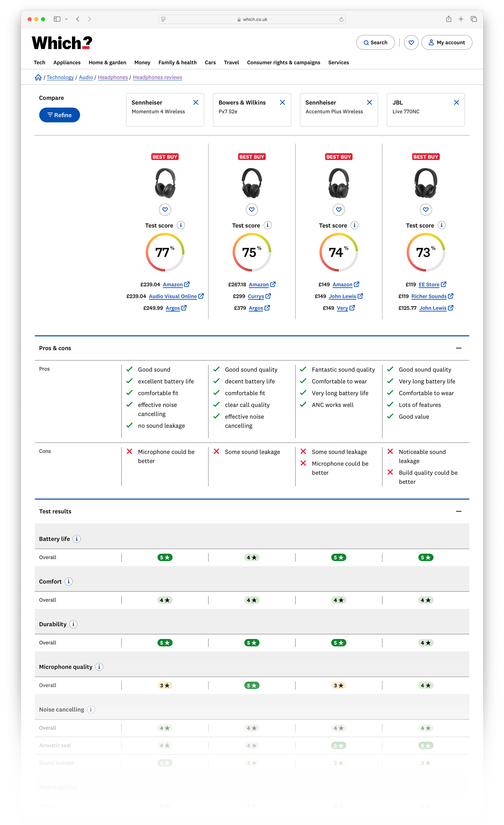Show Microphone quality info tooltip
Viewport: 504px width, 825px height.
click(x=99, y=667)
